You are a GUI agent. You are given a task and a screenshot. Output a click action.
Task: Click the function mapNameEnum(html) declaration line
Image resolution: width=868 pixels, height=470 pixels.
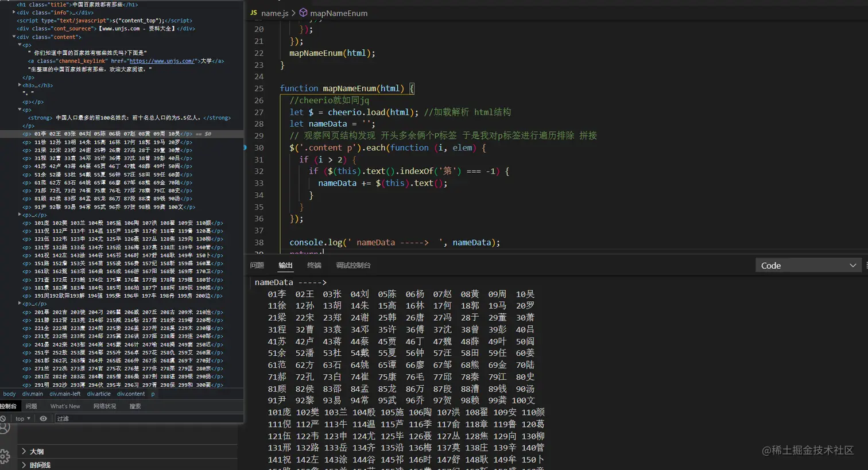(x=347, y=88)
